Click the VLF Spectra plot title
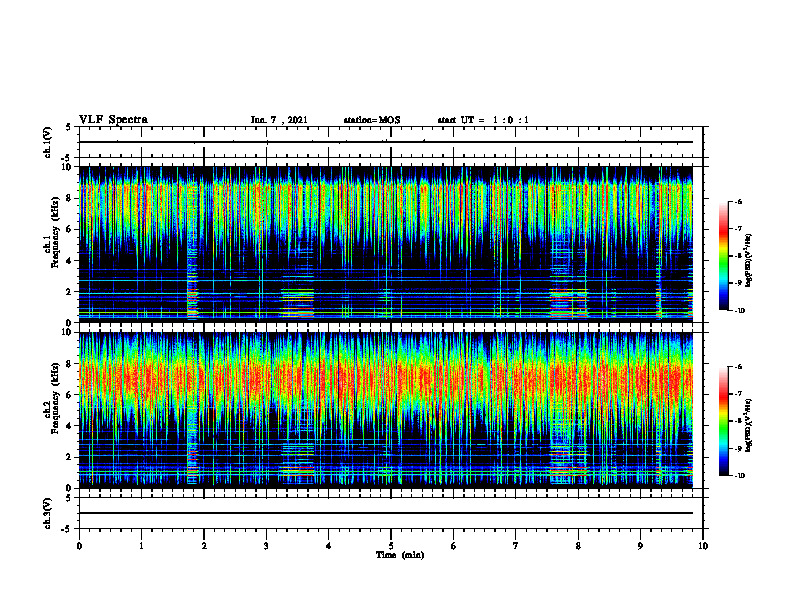 click(113, 120)
